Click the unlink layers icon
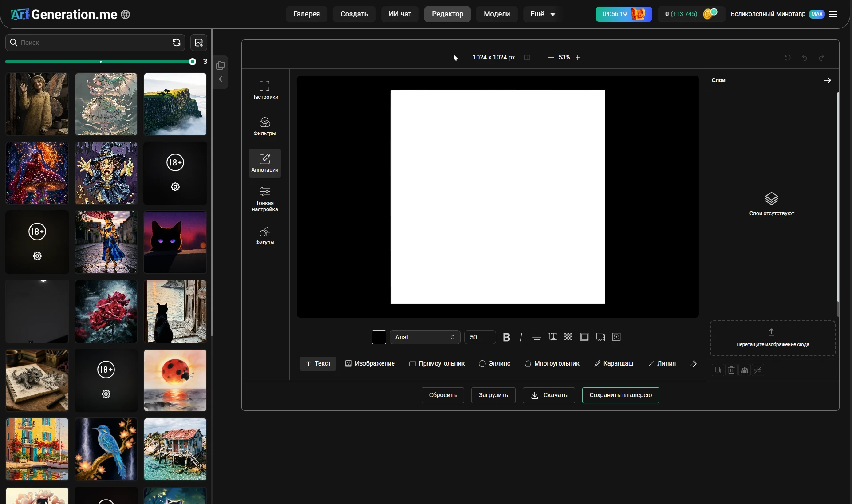The width and height of the screenshot is (852, 504). [x=758, y=370]
